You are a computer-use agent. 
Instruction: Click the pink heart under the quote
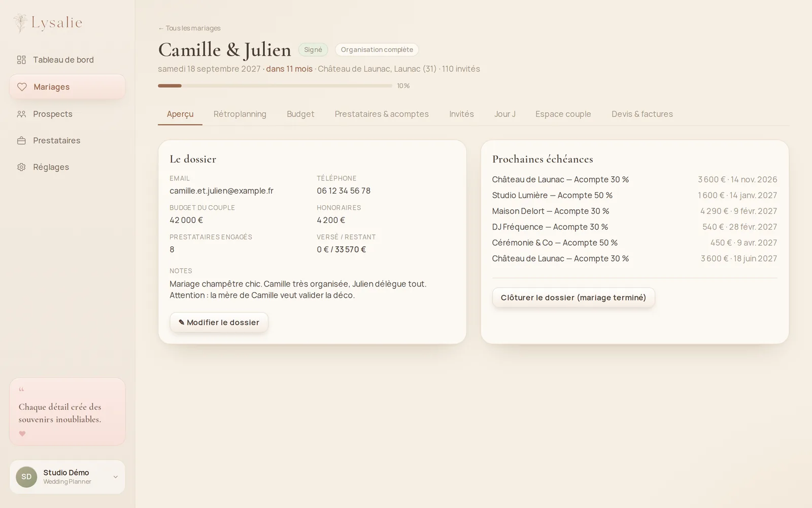coord(22,434)
